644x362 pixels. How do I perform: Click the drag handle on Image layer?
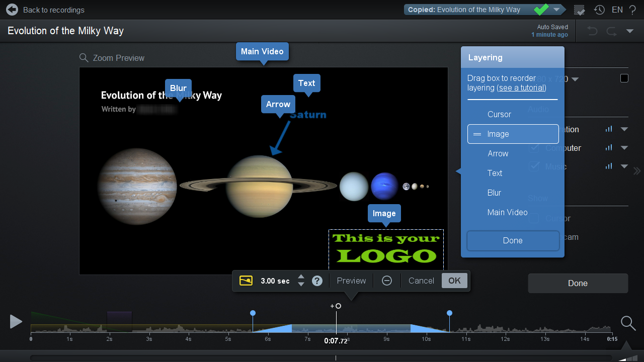(x=477, y=134)
